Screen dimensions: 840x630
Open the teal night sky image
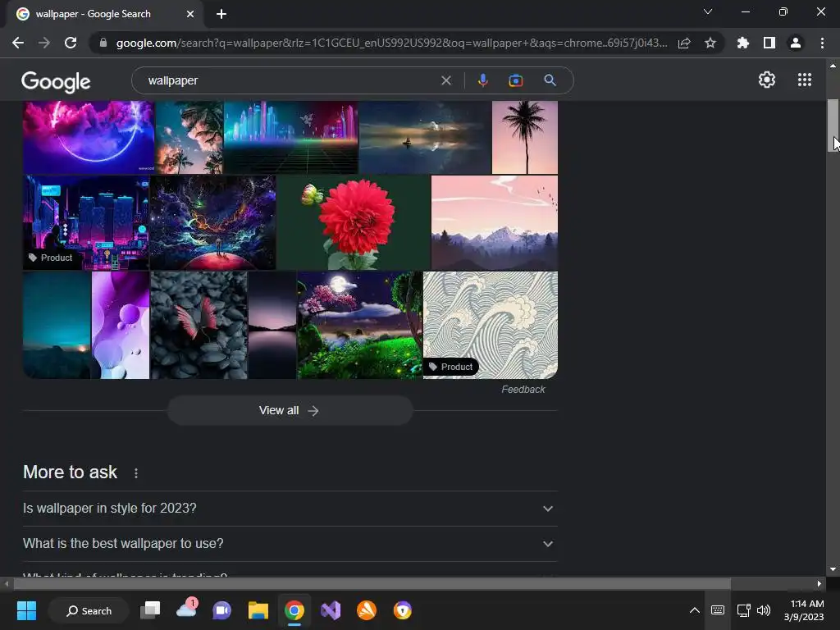point(57,325)
